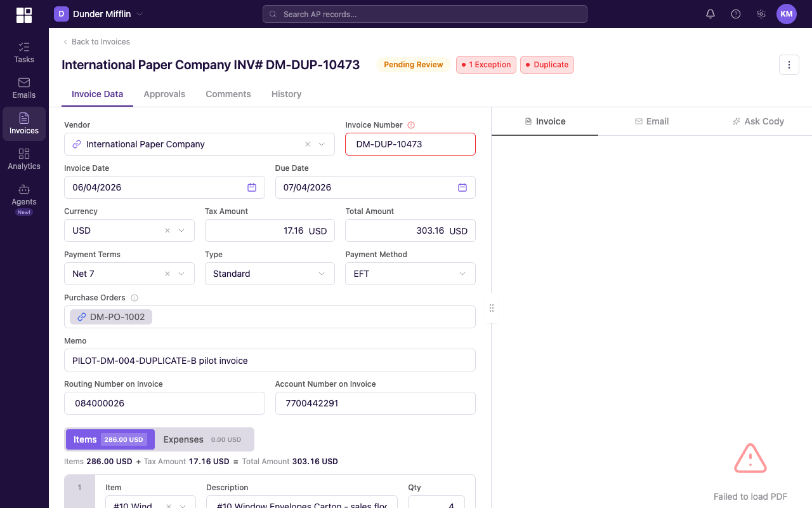Switch to the History tab
This screenshot has width=812, height=508.
287,94
